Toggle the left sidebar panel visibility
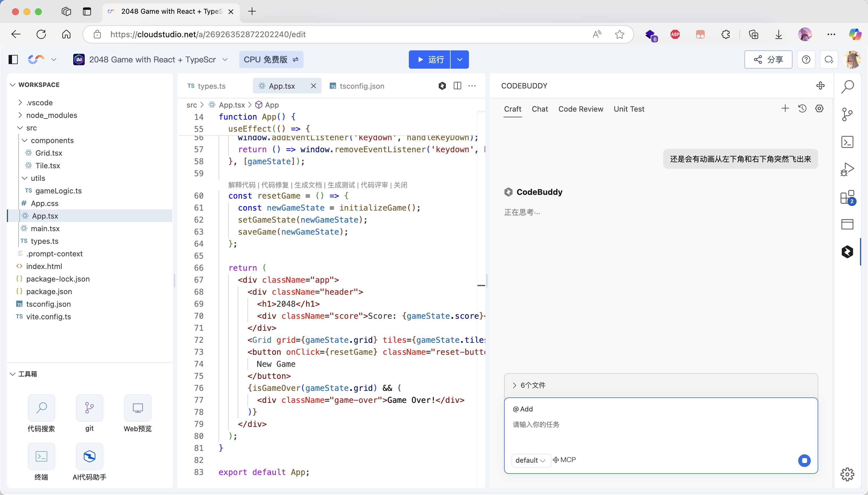Image resolution: width=868 pixels, height=495 pixels. 13,60
